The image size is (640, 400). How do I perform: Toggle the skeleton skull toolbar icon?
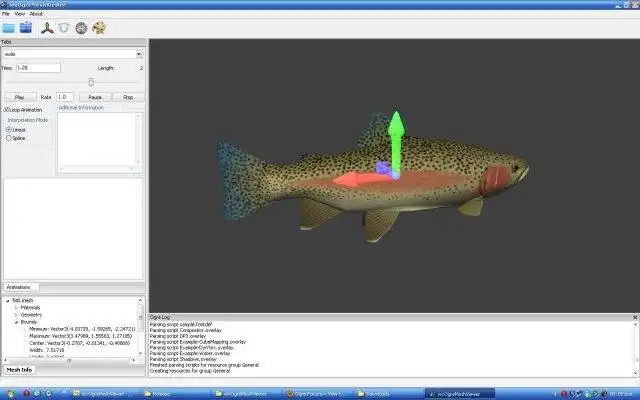pos(99,28)
